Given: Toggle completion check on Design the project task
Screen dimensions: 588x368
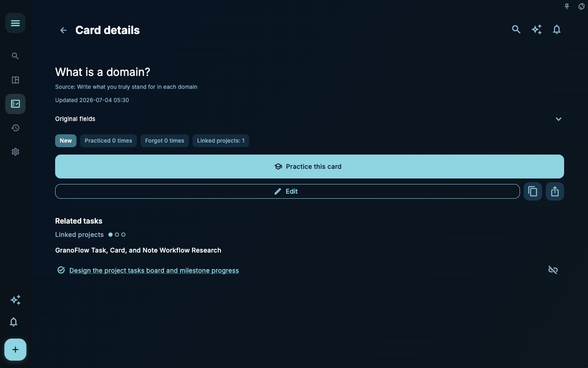Looking at the screenshot, I should coord(61,270).
